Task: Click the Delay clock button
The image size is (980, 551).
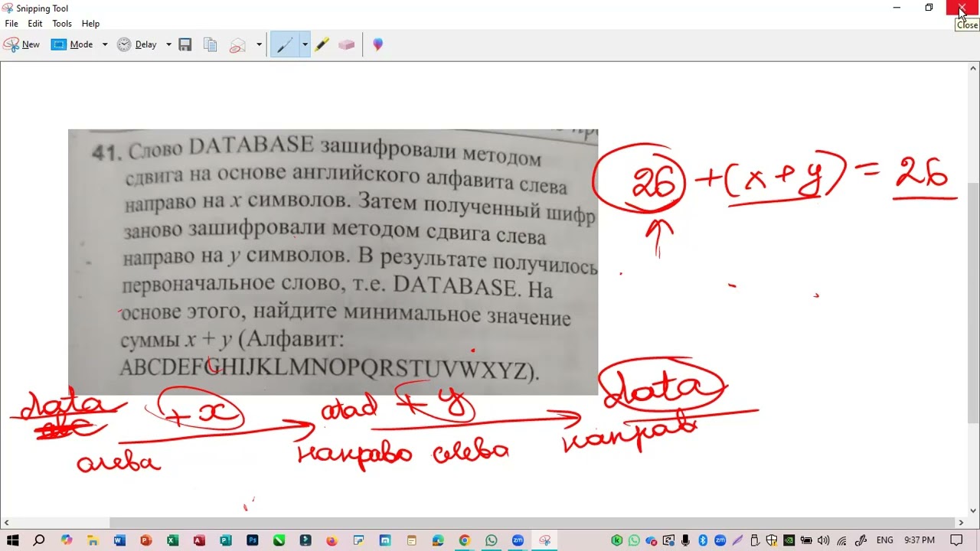Action: [136, 44]
